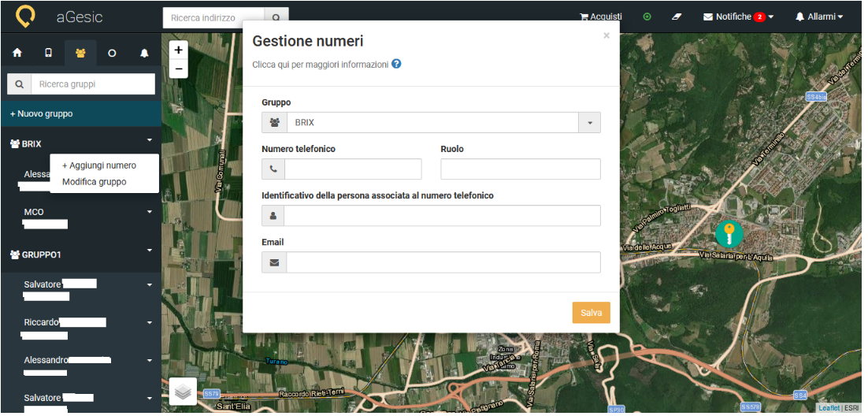Screen dimensions: 868x416
Task: Click the map layers icon
Action: click(183, 391)
